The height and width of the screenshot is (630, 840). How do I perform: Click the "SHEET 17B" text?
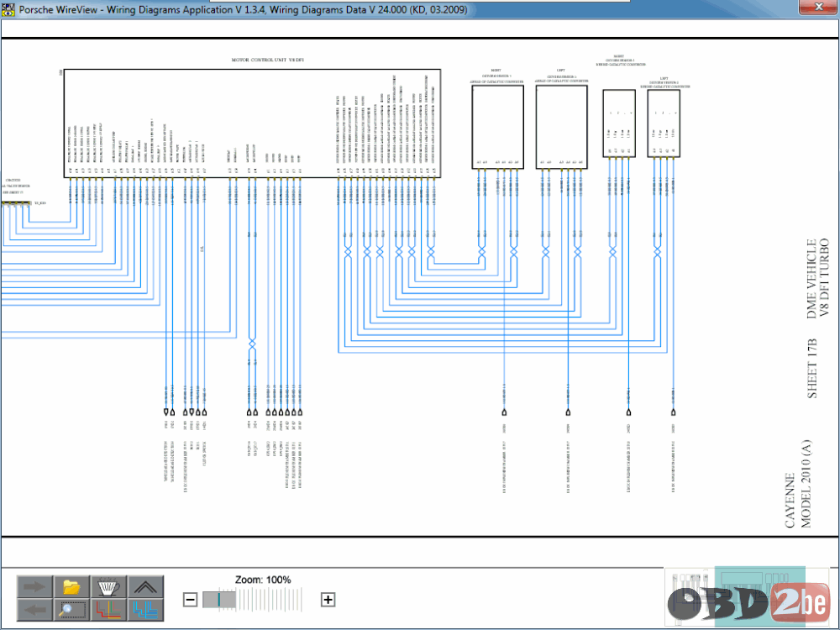click(x=812, y=369)
